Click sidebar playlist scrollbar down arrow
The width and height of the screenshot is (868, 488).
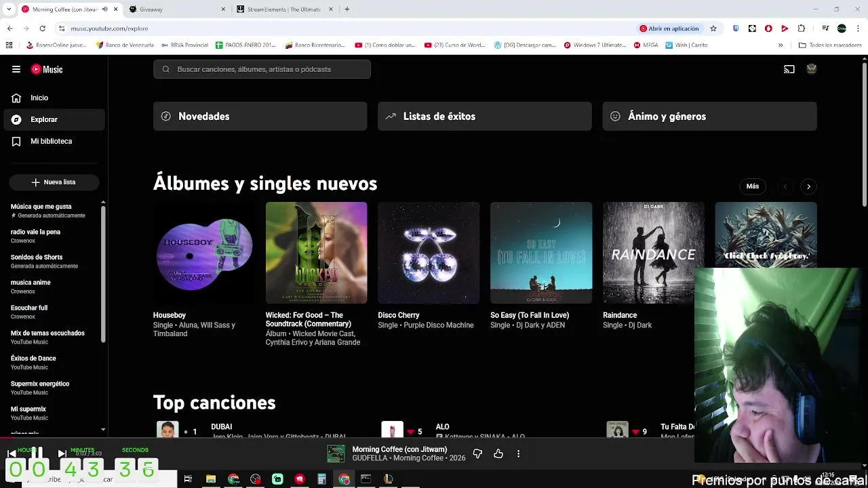click(103, 430)
